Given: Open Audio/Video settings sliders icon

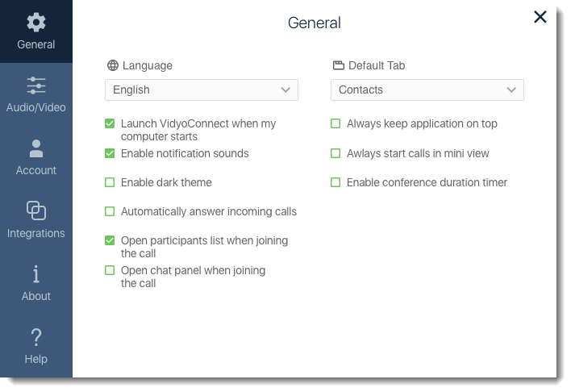Looking at the screenshot, I should tap(36, 85).
